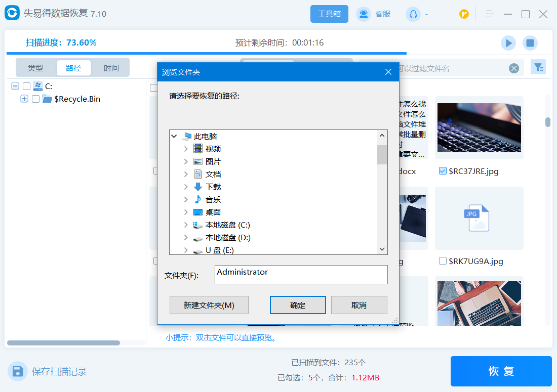This screenshot has height=392, width=557.
Task: Open the user account avatar icon
Action: pos(413,14)
